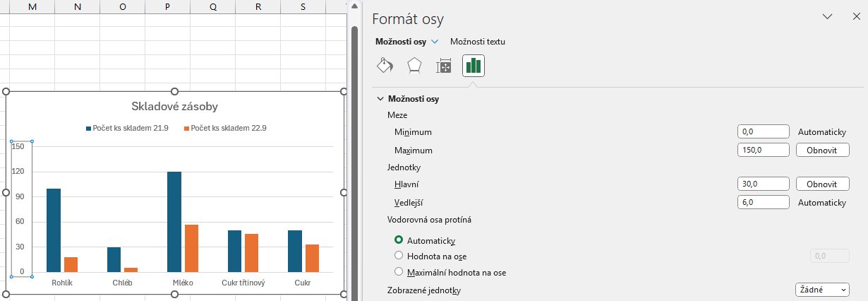
Task: Edit the Vedlejší unit value field
Action: click(x=763, y=202)
